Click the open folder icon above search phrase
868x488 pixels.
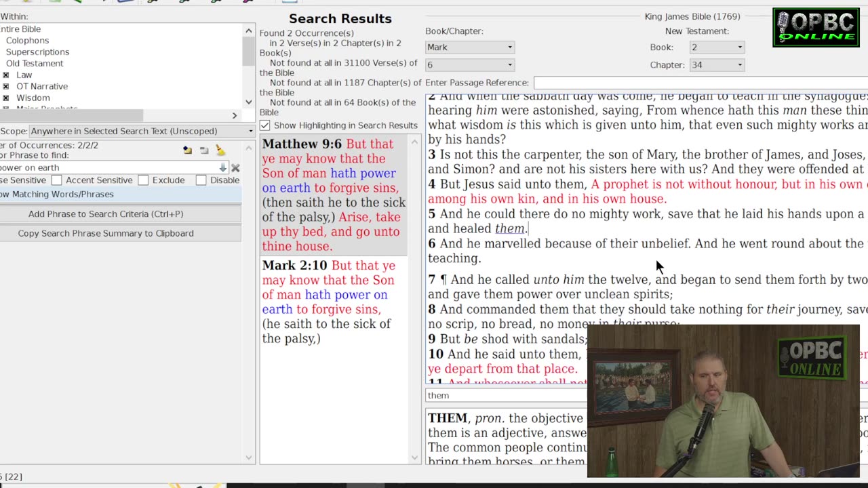point(187,150)
